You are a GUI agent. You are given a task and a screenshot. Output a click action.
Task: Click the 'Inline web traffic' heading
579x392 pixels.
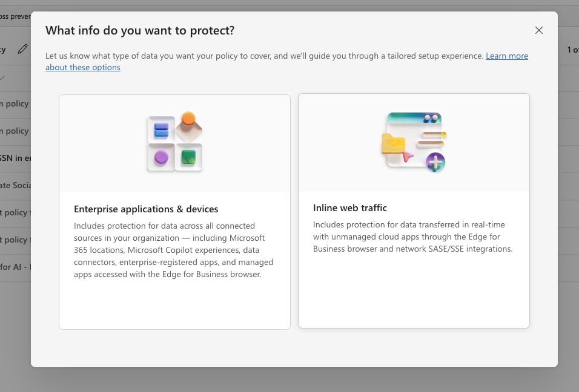[x=349, y=208]
